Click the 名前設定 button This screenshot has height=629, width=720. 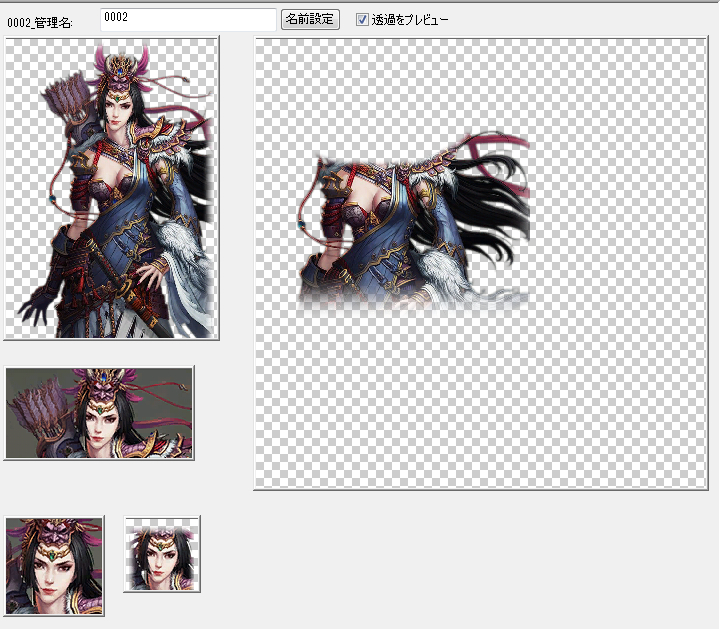pyautogui.click(x=310, y=19)
